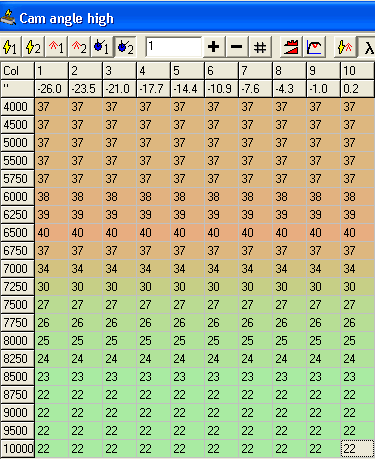Select the Col header cell
Screen dimensions: 375x459
click(x=17, y=71)
